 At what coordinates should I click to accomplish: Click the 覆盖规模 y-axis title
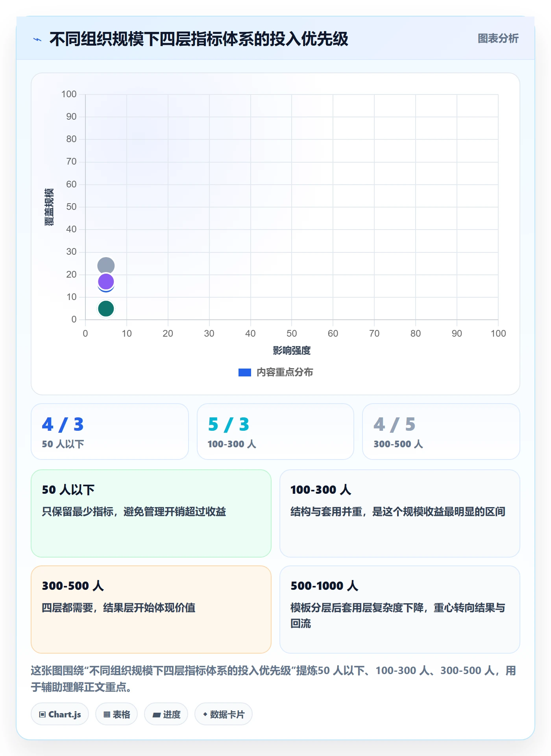[x=49, y=207]
